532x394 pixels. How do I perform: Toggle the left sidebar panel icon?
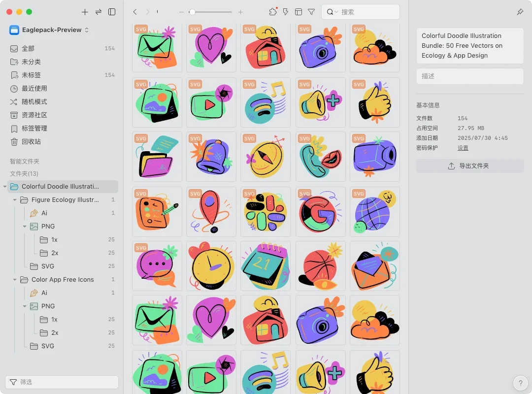point(112,12)
